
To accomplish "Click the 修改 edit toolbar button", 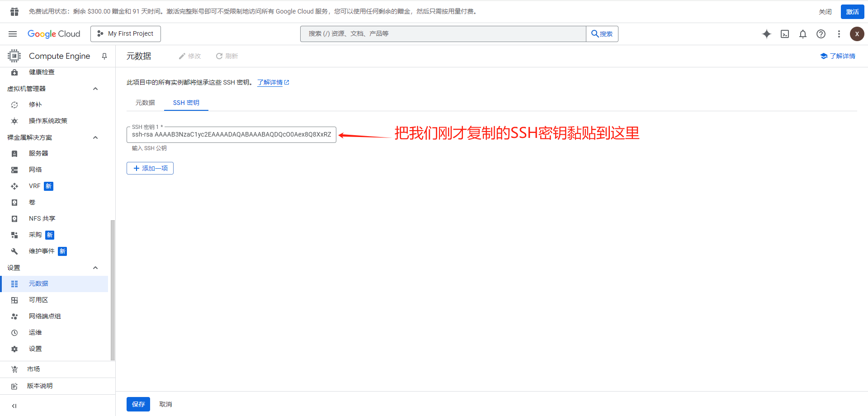I will pyautogui.click(x=190, y=56).
